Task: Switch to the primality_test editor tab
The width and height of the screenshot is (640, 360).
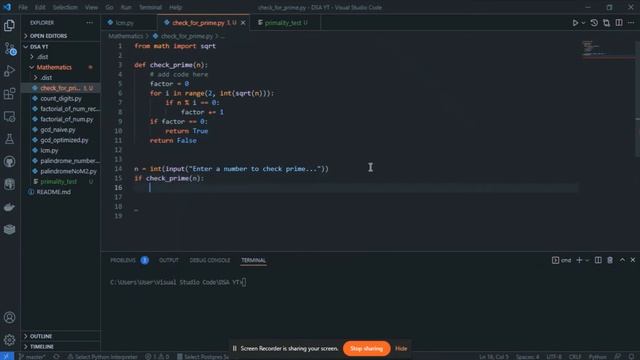Action: click(286, 23)
